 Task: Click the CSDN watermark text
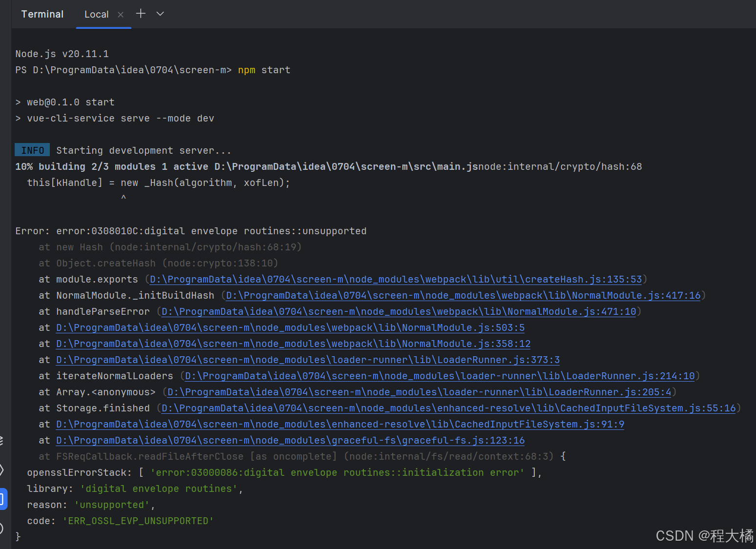click(x=702, y=536)
